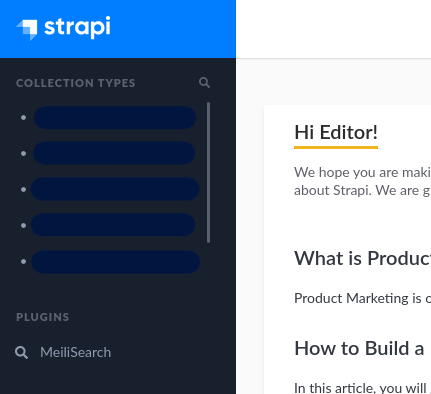Click the collection types list scrollbar

tap(208, 172)
